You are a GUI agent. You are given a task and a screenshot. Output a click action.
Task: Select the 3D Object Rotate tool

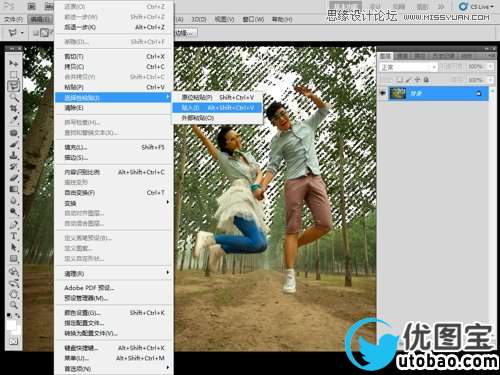click(x=14, y=271)
